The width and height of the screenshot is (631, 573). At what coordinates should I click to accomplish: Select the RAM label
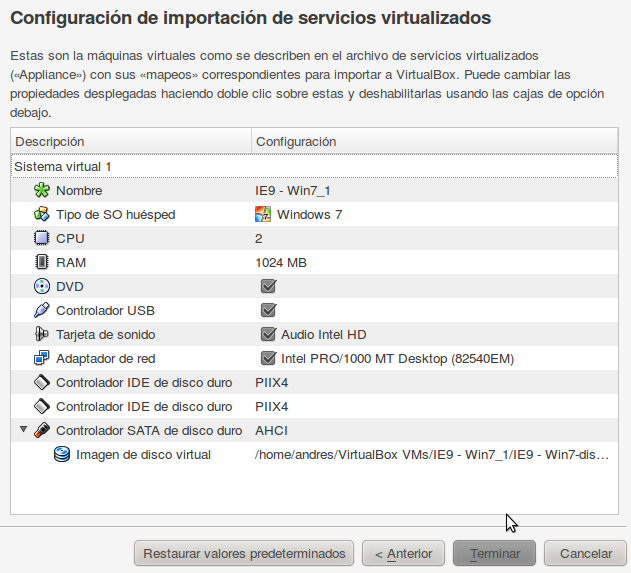[x=71, y=262]
